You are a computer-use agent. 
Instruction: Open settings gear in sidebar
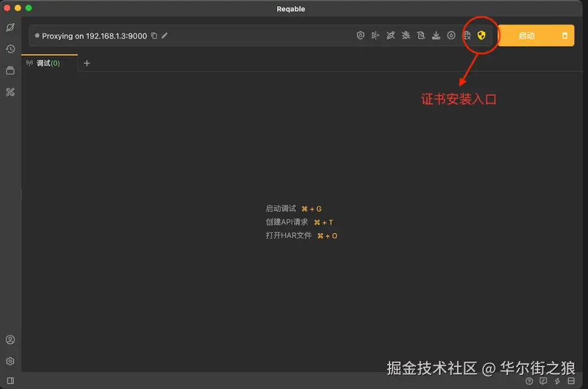pos(10,361)
